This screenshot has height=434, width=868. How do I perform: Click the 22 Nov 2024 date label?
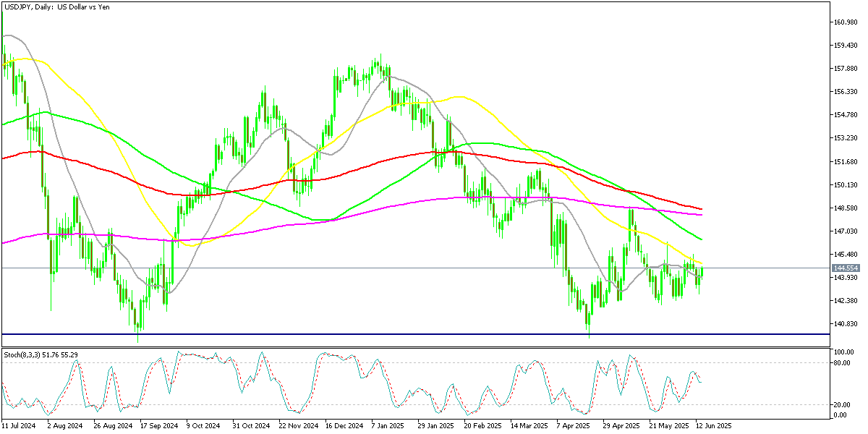pyautogui.click(x=298, y=427)
